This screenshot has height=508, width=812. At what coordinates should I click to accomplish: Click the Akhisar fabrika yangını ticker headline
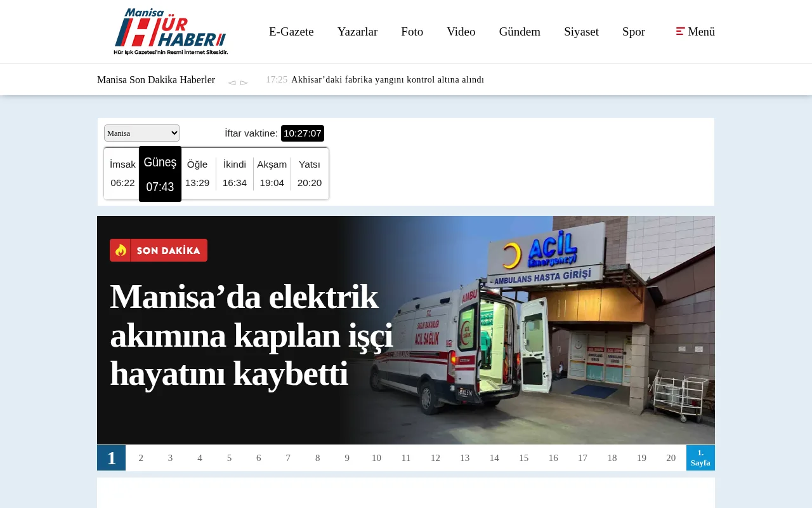pyautogui.click(x=388, y=79)
